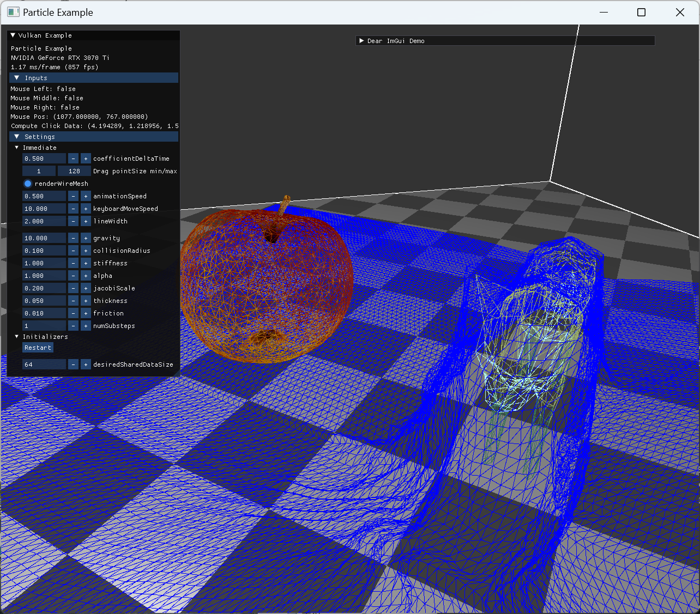700x614 pixels.
Task: Decrease jacobiScale with minus button
Action: coord(74,288)
